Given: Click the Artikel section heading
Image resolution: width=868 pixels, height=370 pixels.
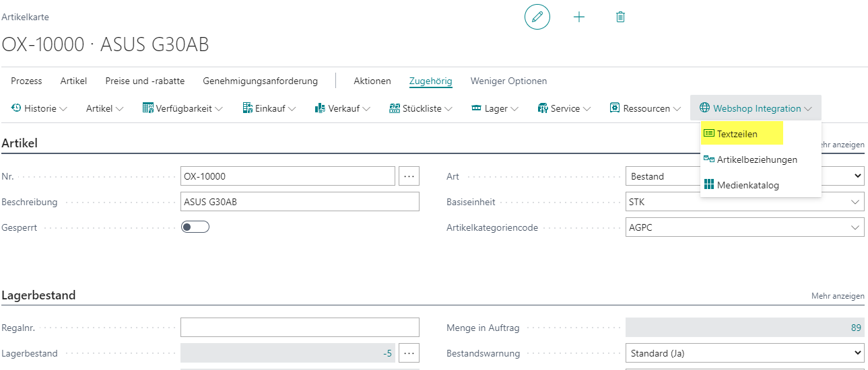Looking at the screenshot, I should 20,143.
